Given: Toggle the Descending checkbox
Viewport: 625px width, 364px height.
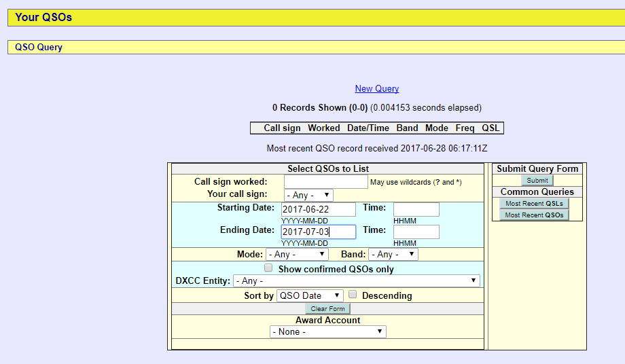Looking at the screenshot, I should coord(353,294).
